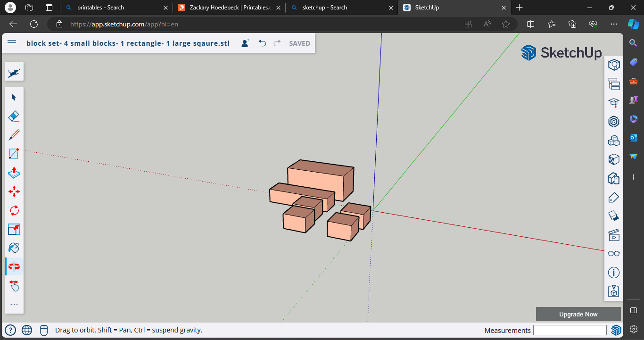Screen dimensions: 644x340
Task: Toggle favorite star for current page
Action: tap(505, 24)
